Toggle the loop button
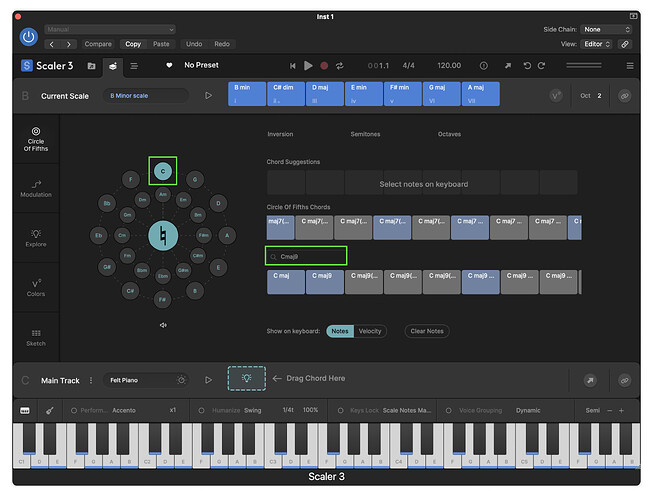Viewport: 652px width, 500px height. point(340,66)
